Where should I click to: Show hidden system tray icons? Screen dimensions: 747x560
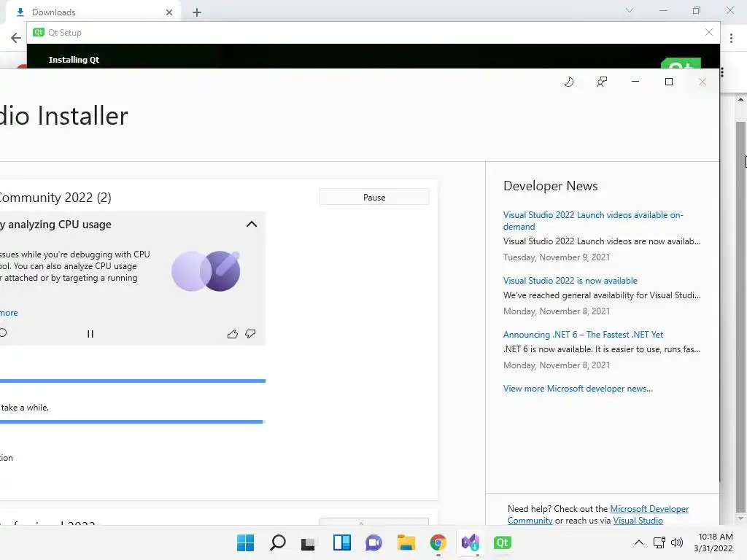point(639,542)
